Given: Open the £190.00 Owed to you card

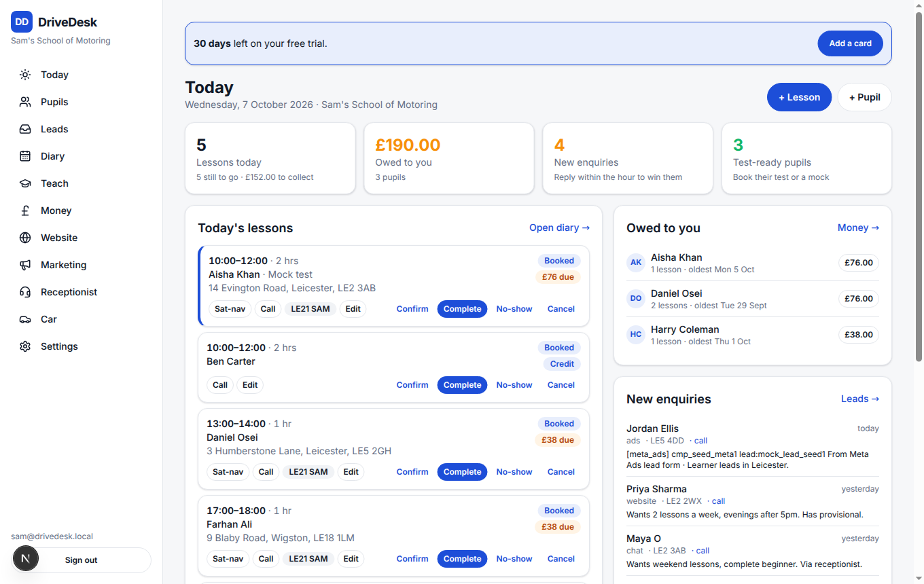Looking at the screenshot, I should (x=449, y=158).
